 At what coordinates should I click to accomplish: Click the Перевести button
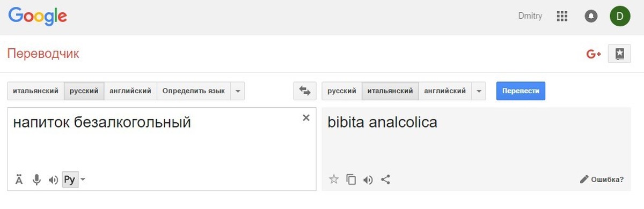tap(521, 91)
